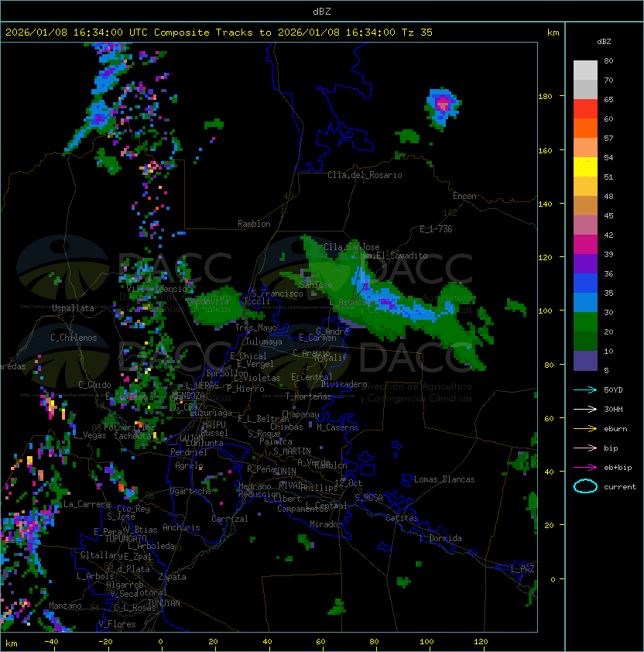Pick the brown-orange 45–48 dBZ swatch
644x652 pixels.
click(585, 205)
